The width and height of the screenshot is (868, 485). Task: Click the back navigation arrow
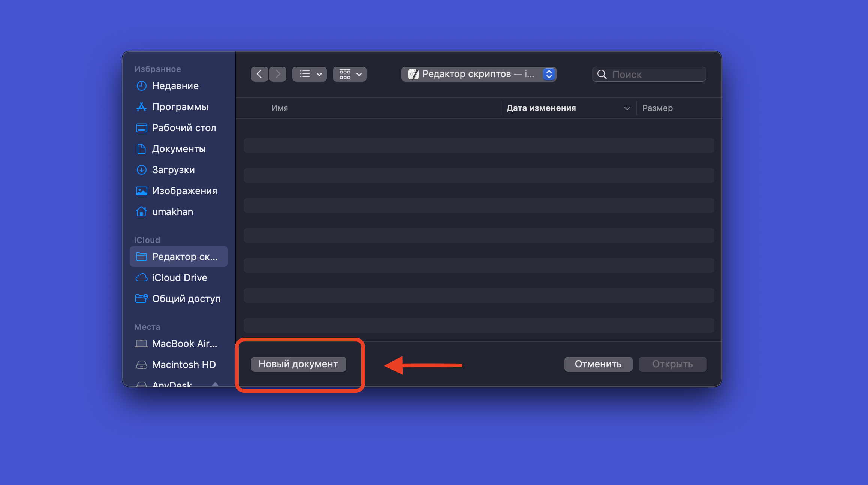259,74
